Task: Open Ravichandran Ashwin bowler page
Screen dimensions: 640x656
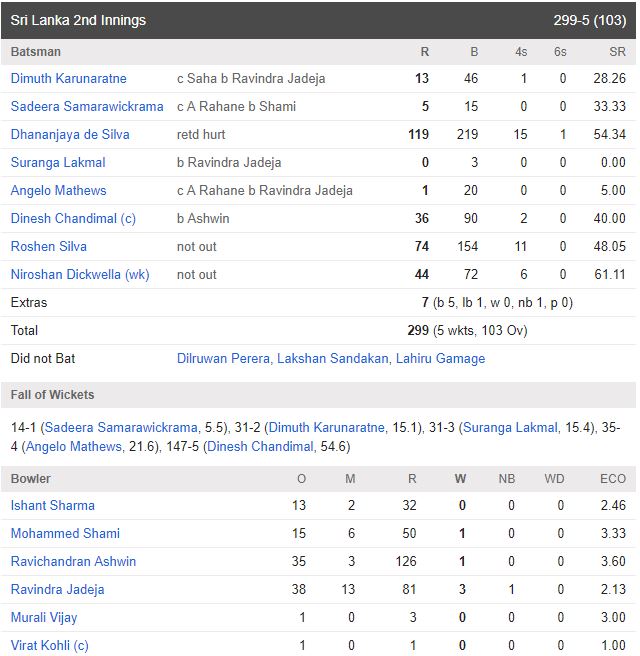Action: coord(73,562)
